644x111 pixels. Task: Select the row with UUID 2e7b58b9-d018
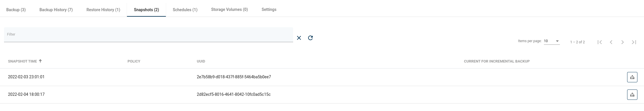click(322, 77)
